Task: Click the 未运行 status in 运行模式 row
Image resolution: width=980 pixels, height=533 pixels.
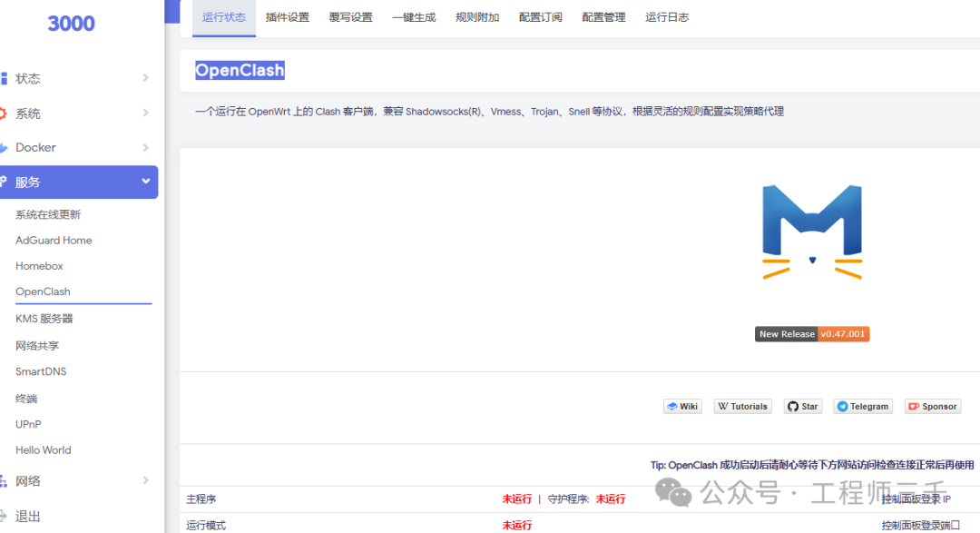Action: coord(517,526)
